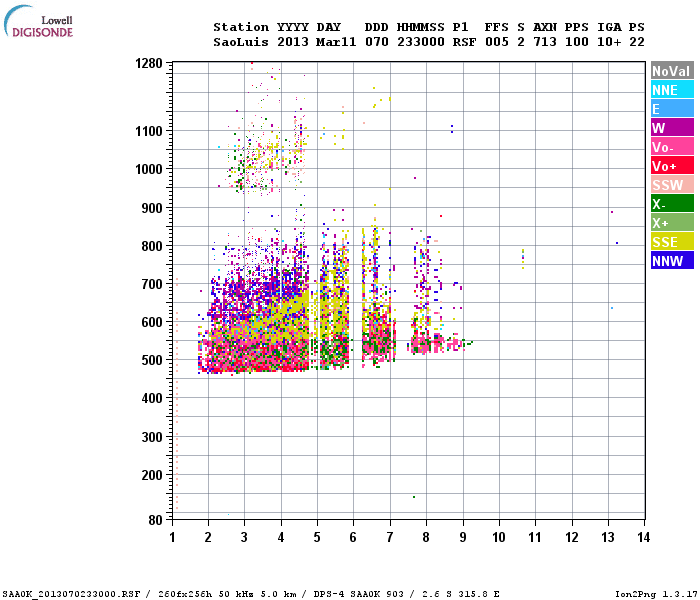Screen dimensions: 700x600
Task: Click the Lowell Digisonde logo
Action: tap(38, 21)
